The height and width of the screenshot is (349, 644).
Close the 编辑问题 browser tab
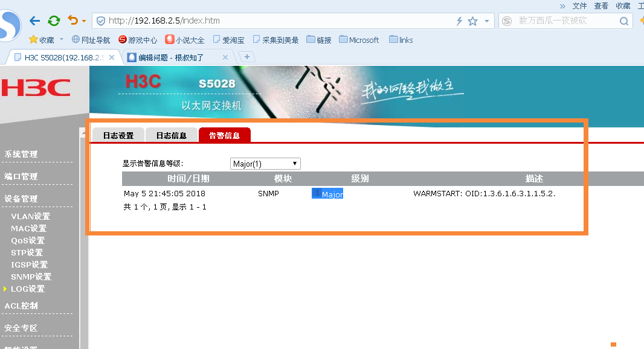coord(225,57)
